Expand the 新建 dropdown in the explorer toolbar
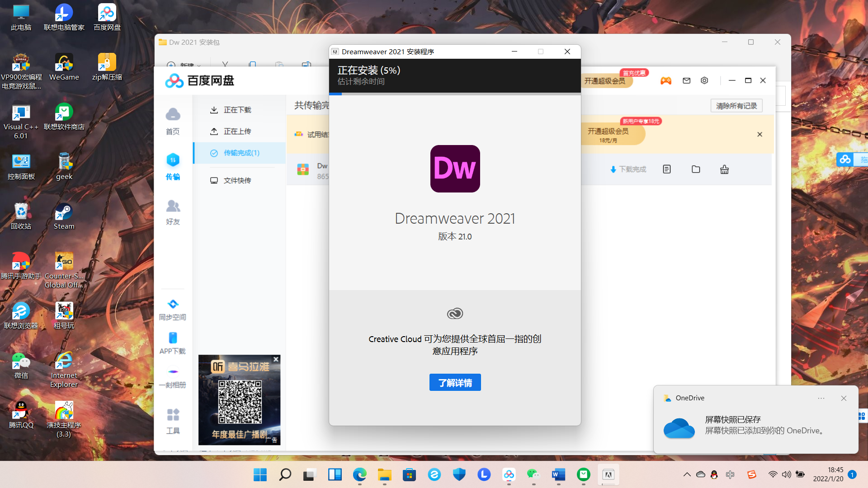868x488 pixels. (x=199, y=66)
